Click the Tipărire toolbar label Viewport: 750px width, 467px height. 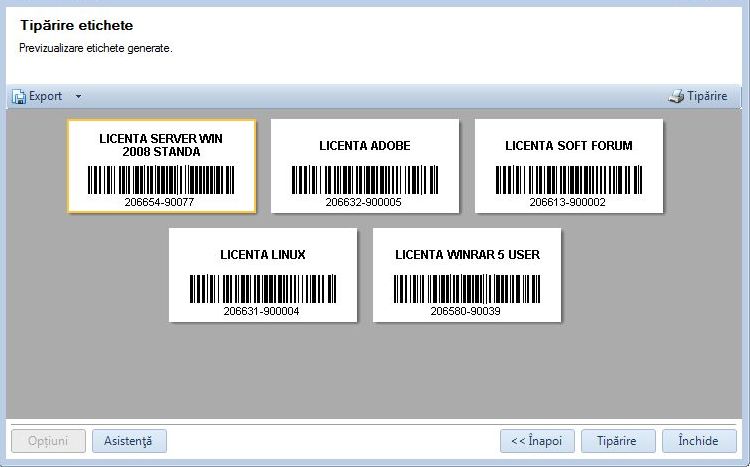click(707, 96)
